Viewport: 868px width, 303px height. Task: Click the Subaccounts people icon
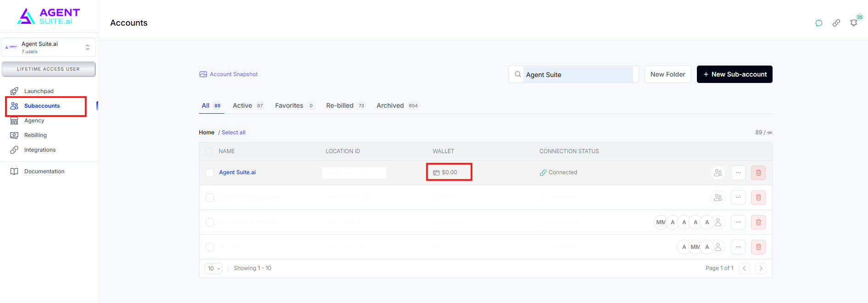point(14,106)
